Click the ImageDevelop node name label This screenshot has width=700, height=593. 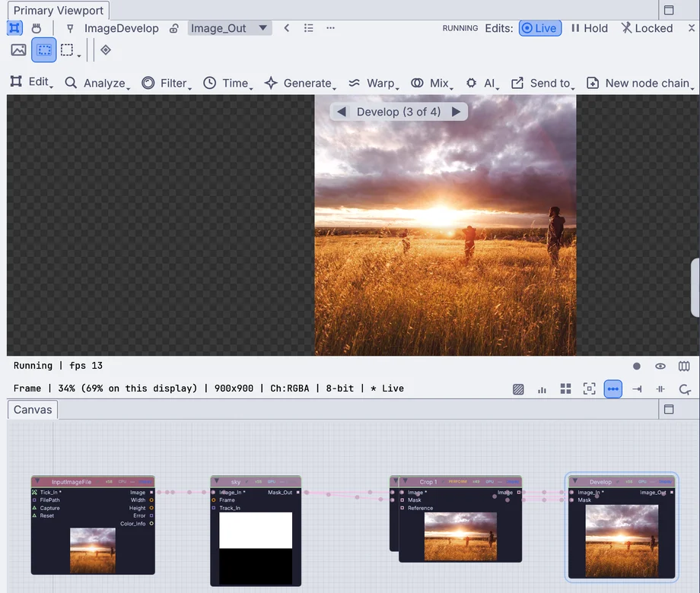(x=122, y=29)
